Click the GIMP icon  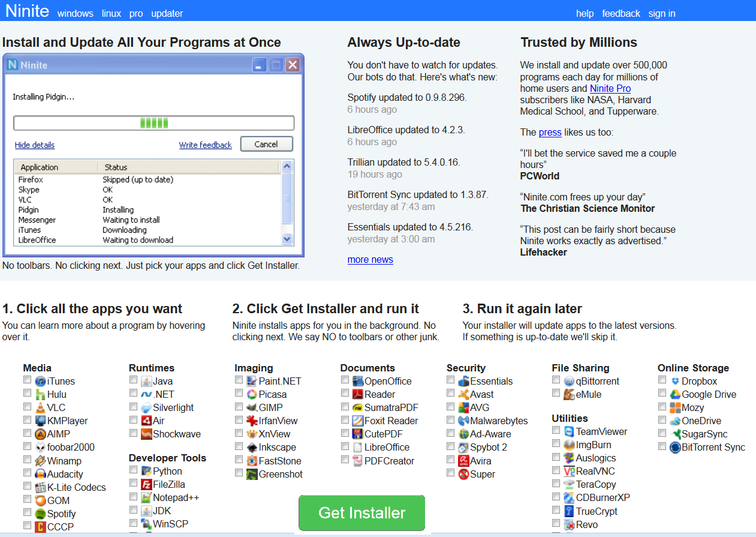pos(252,407)
